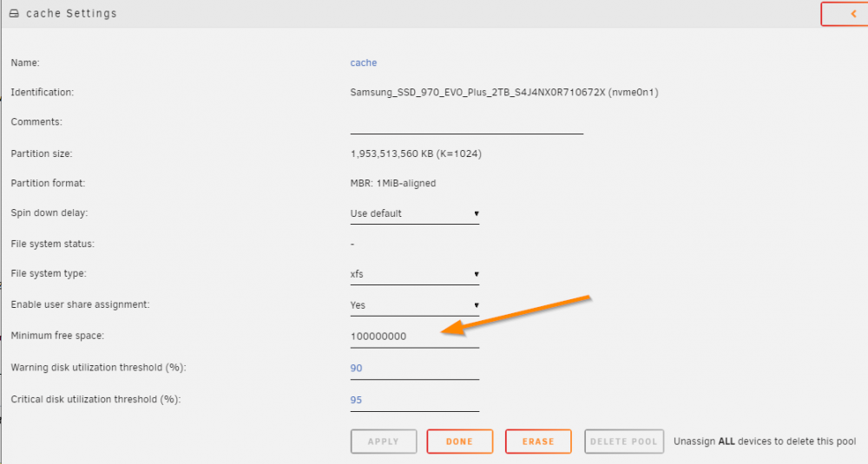Click the cache Settings header title
This screenshot has width=868, height=464.
coord(71,13)
